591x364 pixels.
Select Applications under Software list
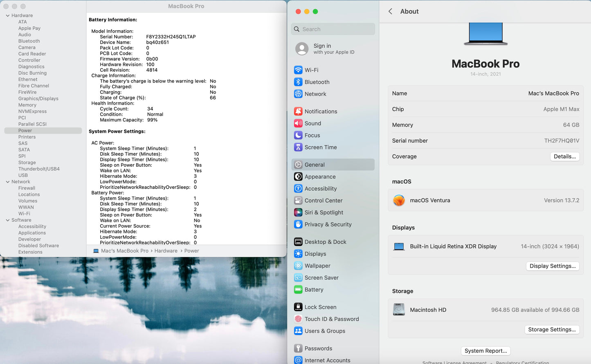point(32,233)
